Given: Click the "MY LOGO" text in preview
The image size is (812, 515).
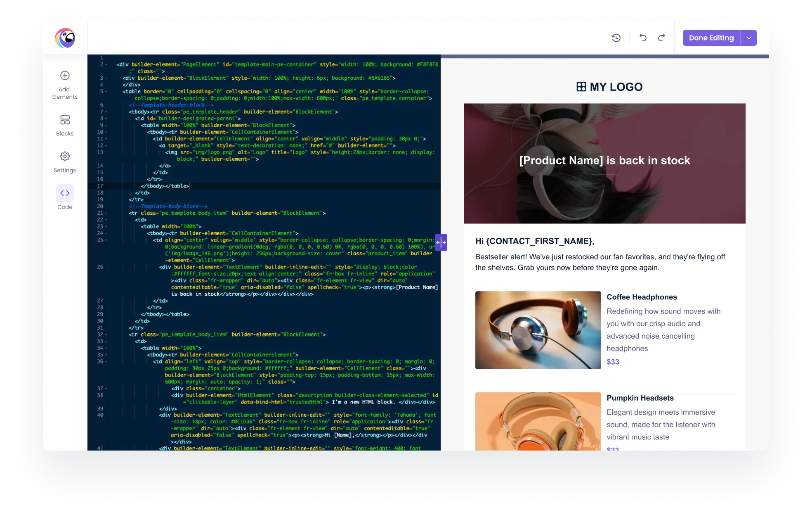Looking at the screenshot, I should [616, 87].
